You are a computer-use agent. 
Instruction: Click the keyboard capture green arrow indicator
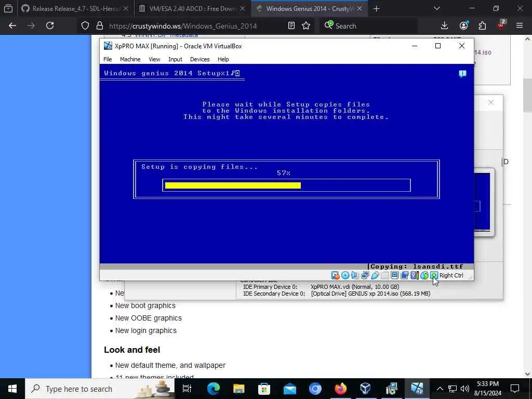click(434, 275)
